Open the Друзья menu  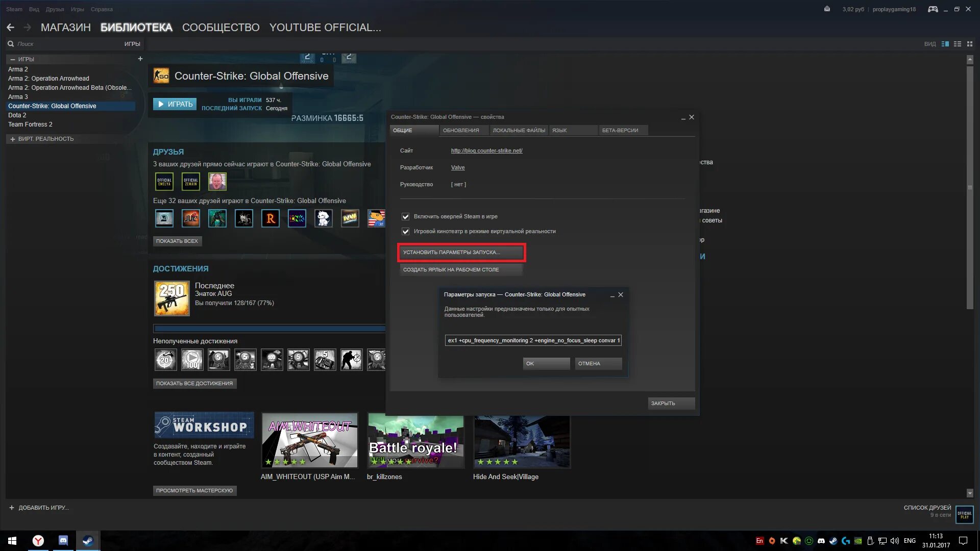pyautogui.click(x=55, y=9)
